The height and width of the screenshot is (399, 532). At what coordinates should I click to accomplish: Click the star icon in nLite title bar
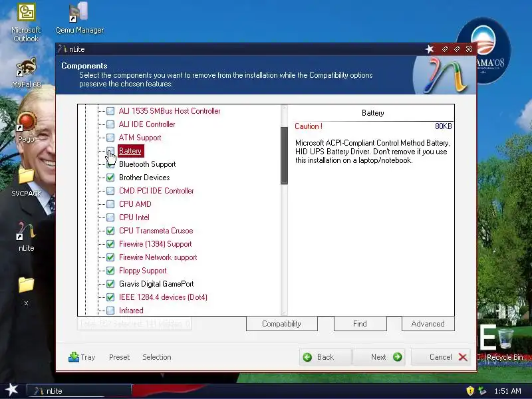tap(430, 49)
